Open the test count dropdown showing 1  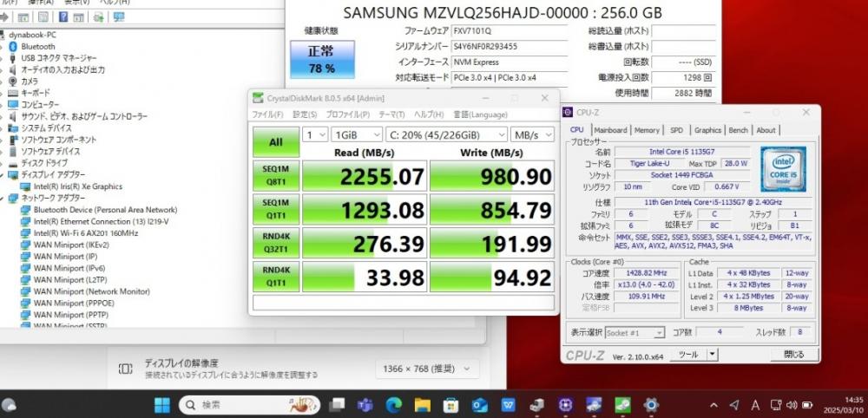315,134
